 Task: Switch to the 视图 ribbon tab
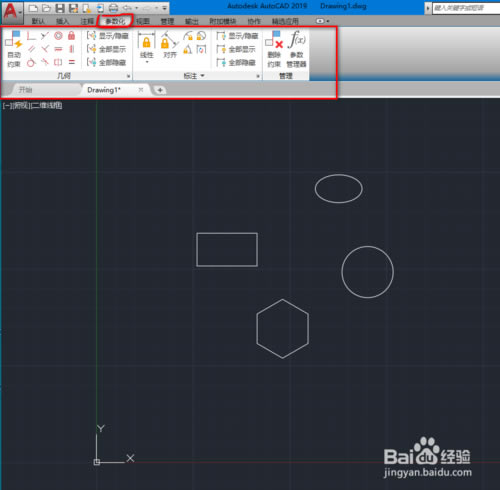[x=143, y=21]
